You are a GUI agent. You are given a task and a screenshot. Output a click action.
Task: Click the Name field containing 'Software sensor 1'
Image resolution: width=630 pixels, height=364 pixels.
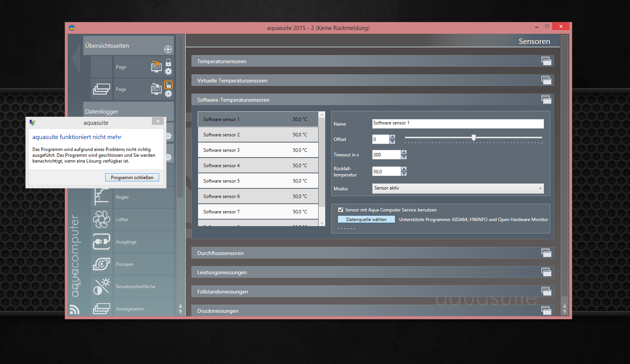pos(458,123)
